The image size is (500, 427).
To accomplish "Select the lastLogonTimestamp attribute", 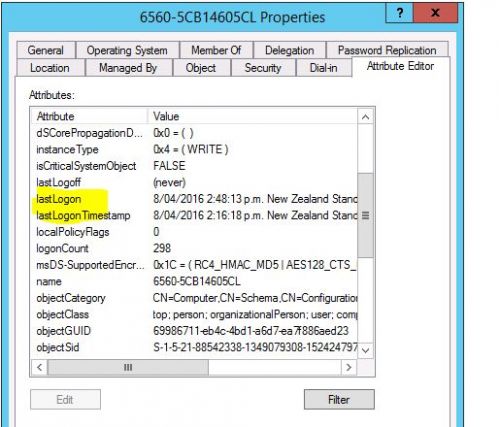I will click(195, 215).
